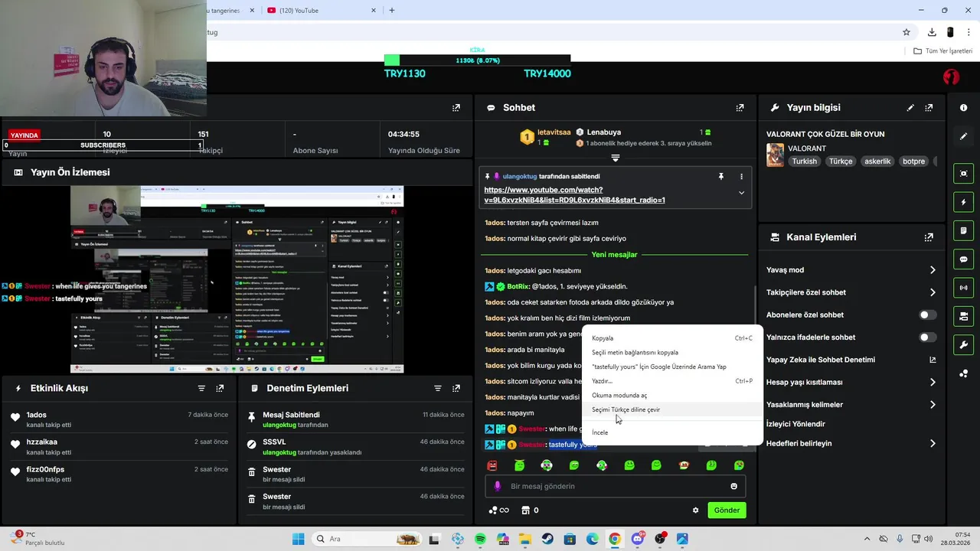
Task: Pop out the Yayın bilgisi panel
Action: pyautogui.click(x=929, y=108)
